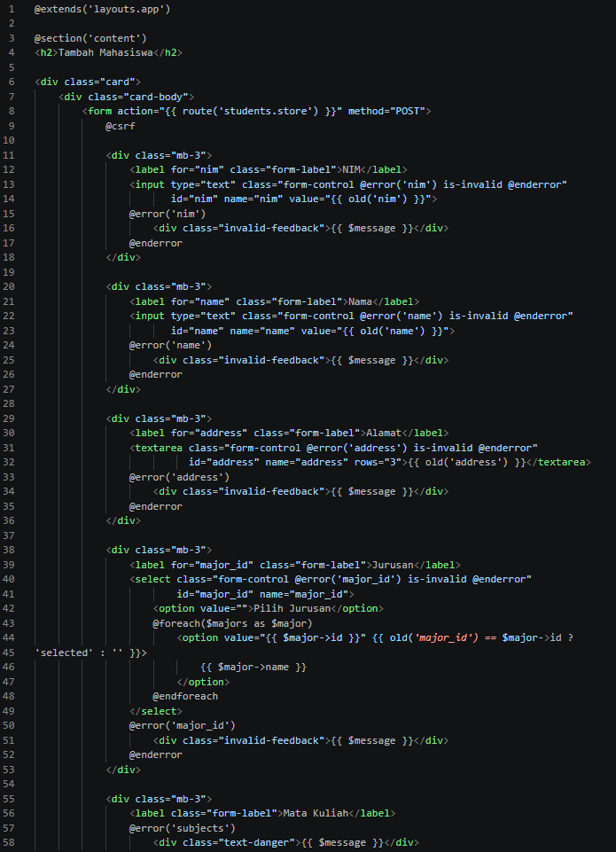This screenshot has height=852, width=616.
Task: Click the 'NIM' label text on line 12
Action: tap(351, 169)
